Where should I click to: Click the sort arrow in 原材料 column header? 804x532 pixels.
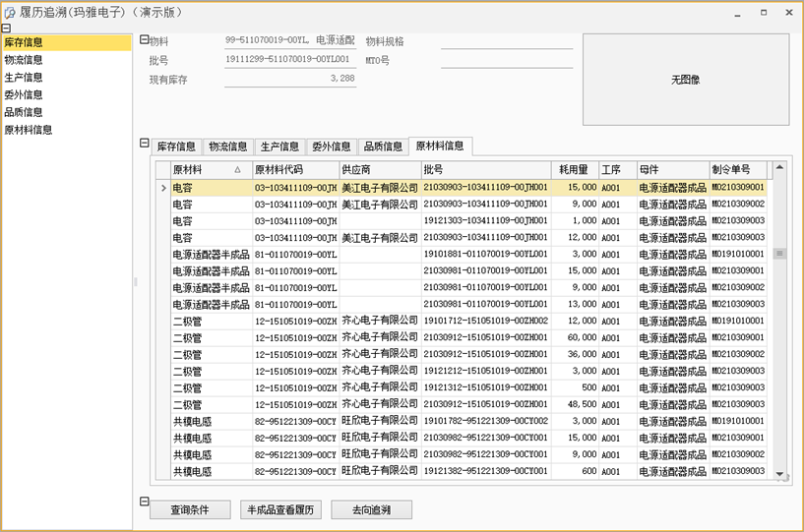click(x=237, y=170)
